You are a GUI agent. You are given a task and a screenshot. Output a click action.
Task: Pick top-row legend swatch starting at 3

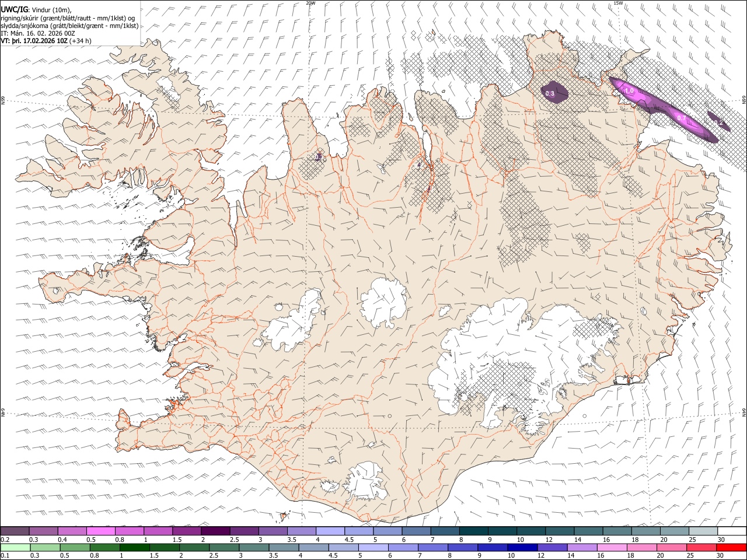tap(273, 531)
